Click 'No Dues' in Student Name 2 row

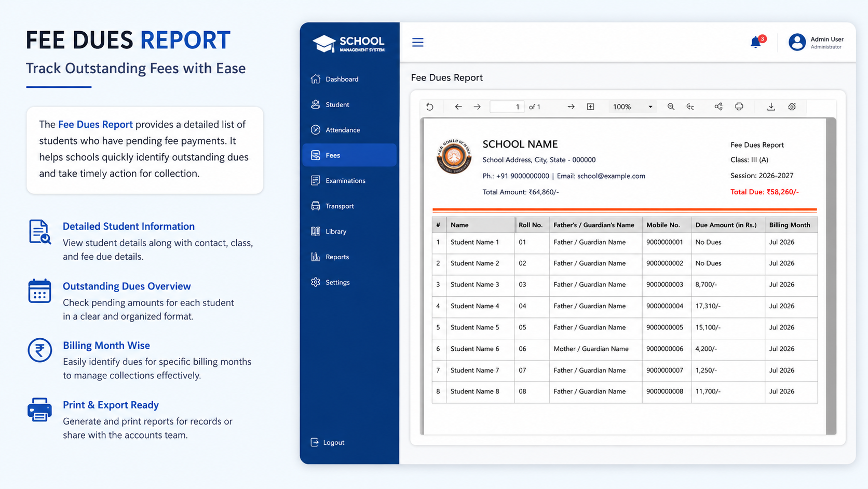(708, 263)
